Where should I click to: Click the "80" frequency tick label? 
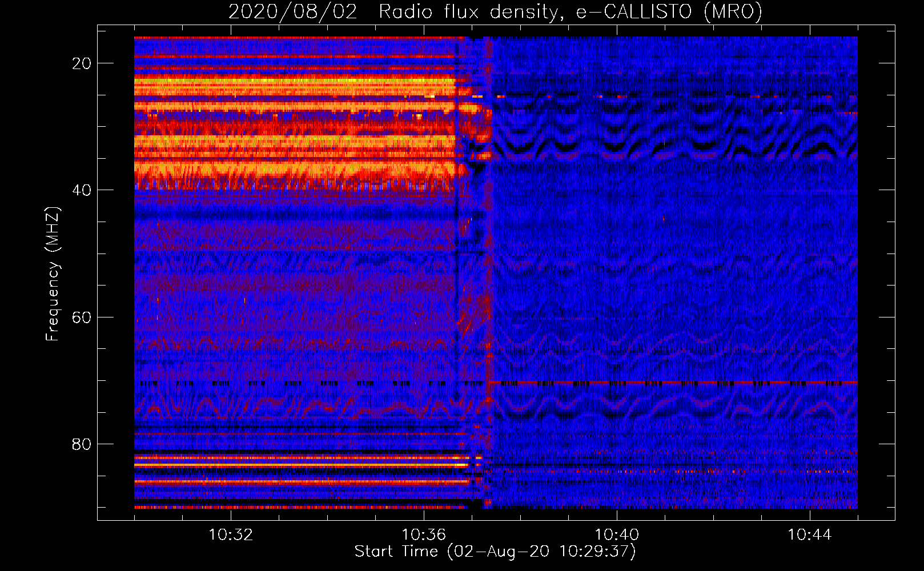[82, 444]
